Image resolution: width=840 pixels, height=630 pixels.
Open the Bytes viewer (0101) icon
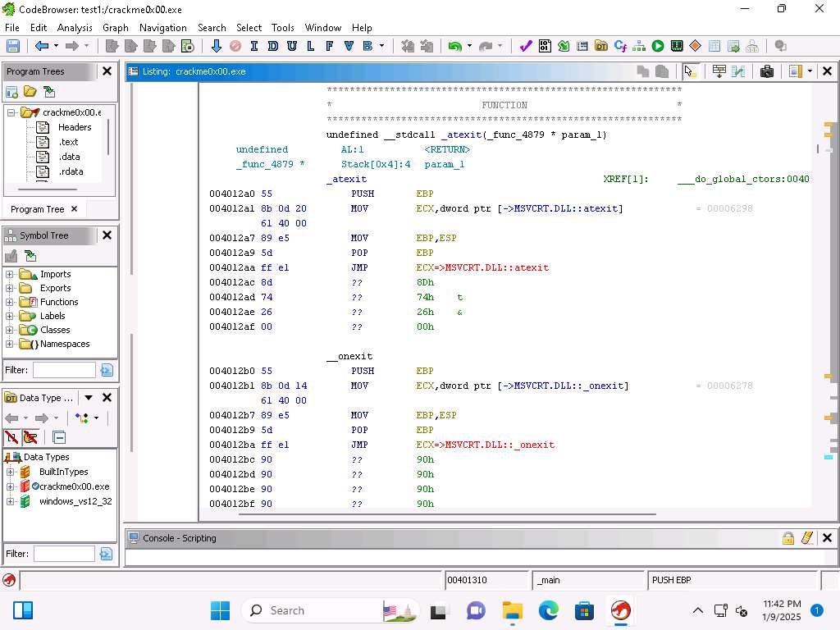click(x=545, y=46)
